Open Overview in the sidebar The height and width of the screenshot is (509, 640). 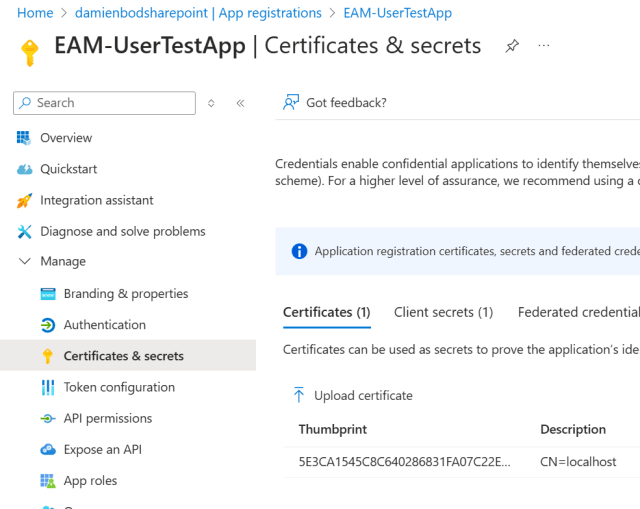pos(66,138)
